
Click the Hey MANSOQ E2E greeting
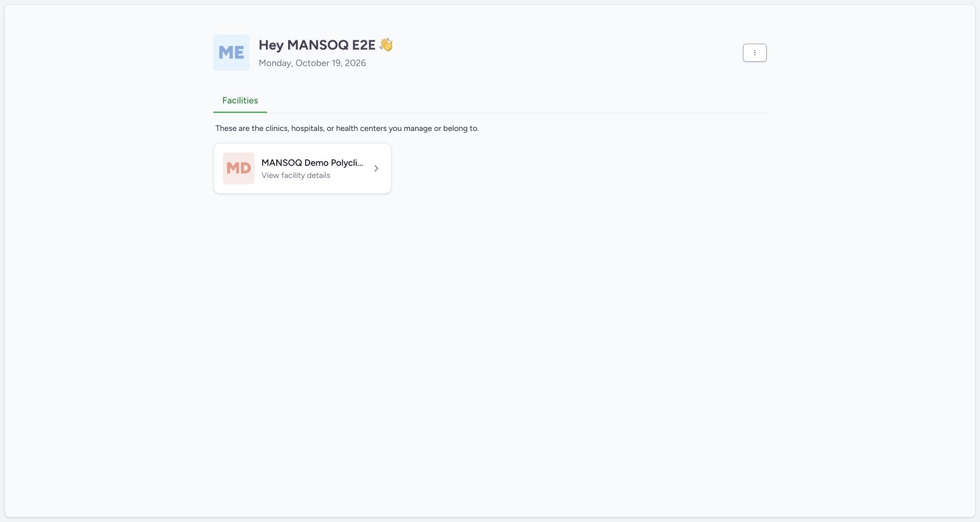tap(317, 45)
